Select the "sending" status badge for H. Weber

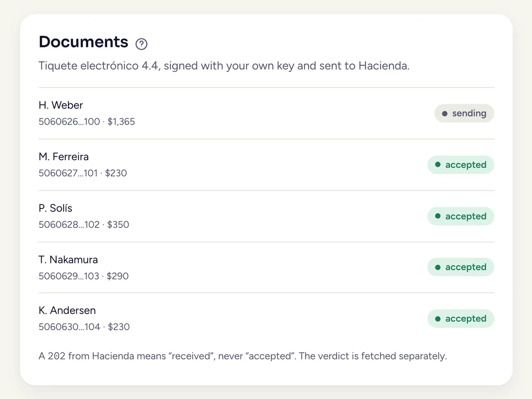click(x=464, y=113)
